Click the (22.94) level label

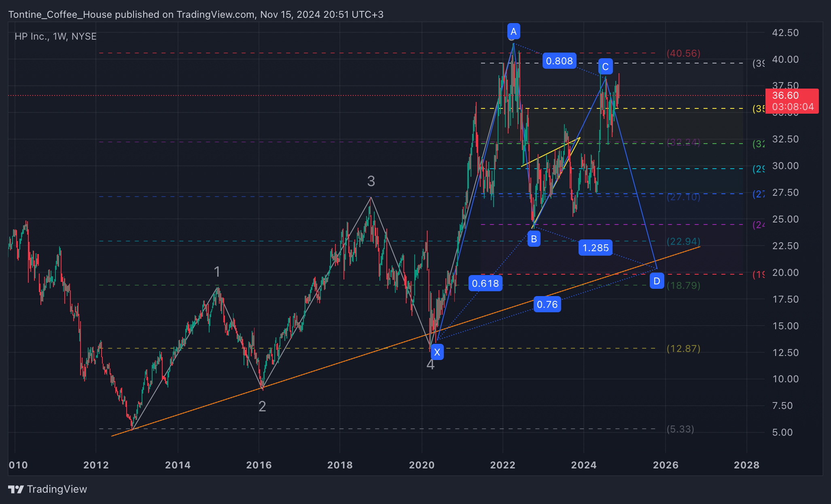pos(683,241)
